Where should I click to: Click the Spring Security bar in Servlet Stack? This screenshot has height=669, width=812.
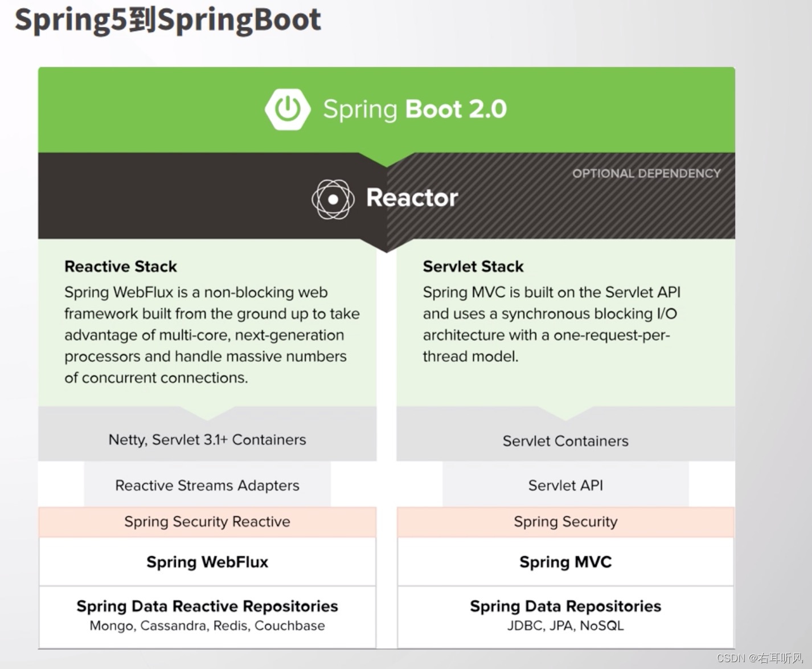point(565,522)
